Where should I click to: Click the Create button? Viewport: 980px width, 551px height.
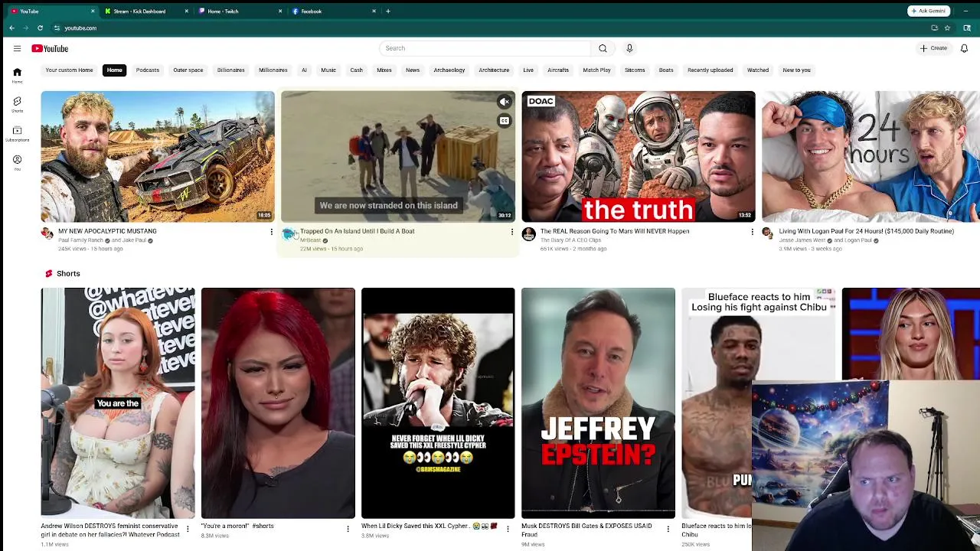pos(934,48)
